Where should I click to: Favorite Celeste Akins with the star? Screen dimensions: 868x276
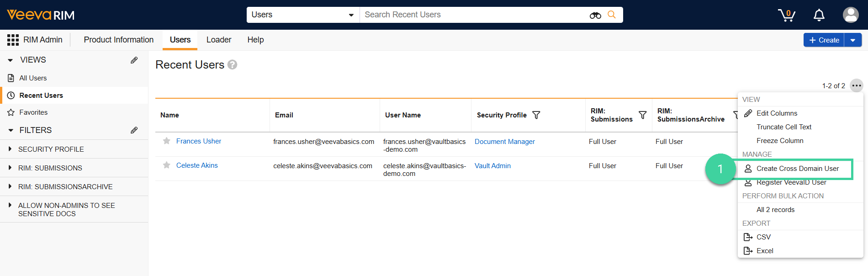click(167, 165)
